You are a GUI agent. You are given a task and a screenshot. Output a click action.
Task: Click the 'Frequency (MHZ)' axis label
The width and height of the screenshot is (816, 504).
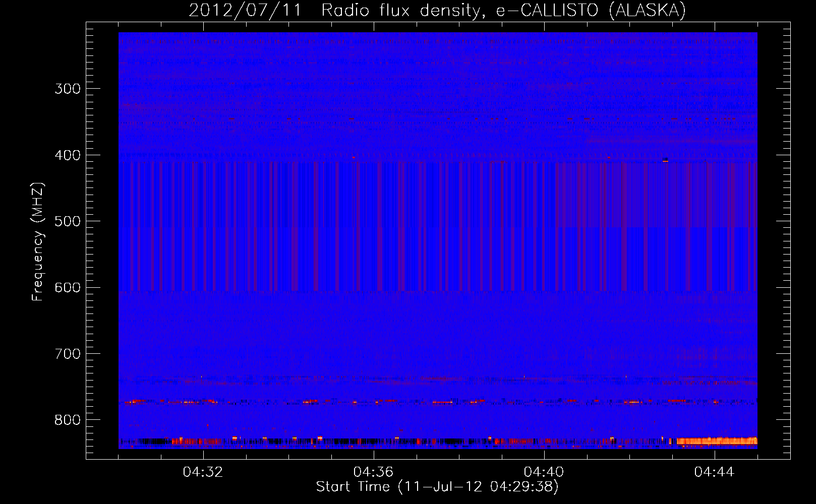click(x=38, y=241)
